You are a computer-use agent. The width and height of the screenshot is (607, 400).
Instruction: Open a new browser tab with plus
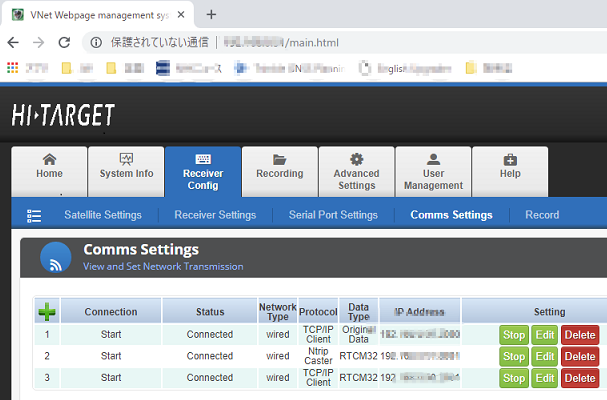coord(211,14)
